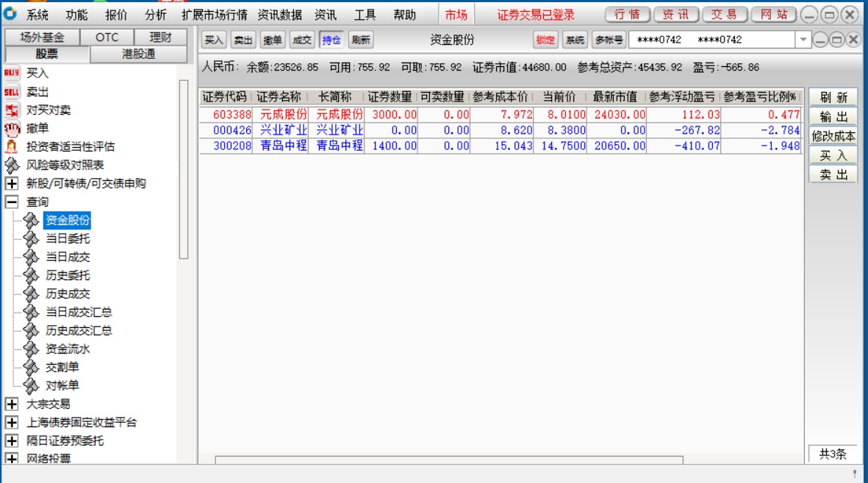868x483 pixels.
Task: Switch to the 理财 tab
Action: coord(160,37)
